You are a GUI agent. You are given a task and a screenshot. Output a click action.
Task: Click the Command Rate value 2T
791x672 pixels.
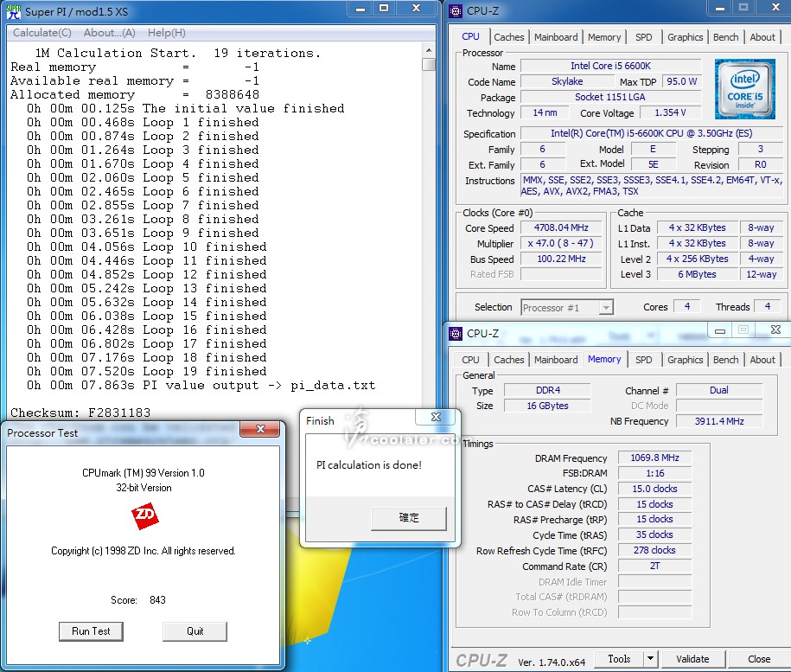[x=654, y=566]
